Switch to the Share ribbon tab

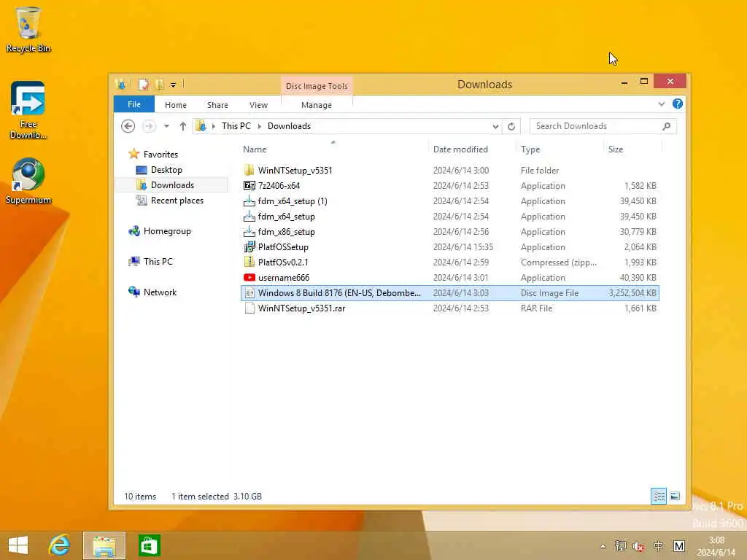pos(217,105)
